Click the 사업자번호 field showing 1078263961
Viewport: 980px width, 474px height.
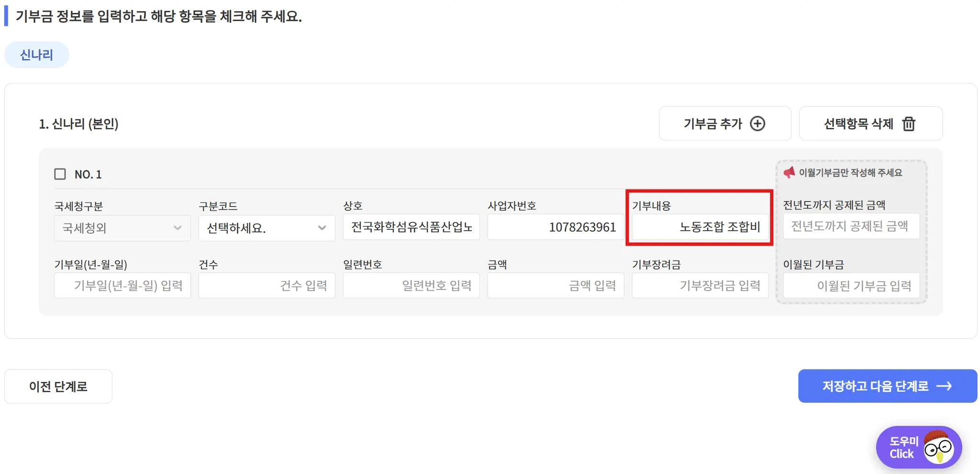pyautogui.click(x=556, y=227)
